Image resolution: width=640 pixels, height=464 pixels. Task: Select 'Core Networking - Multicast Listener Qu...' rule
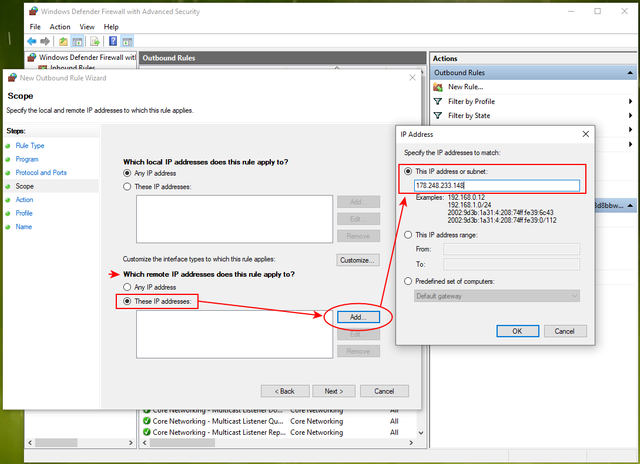point(218,421)
